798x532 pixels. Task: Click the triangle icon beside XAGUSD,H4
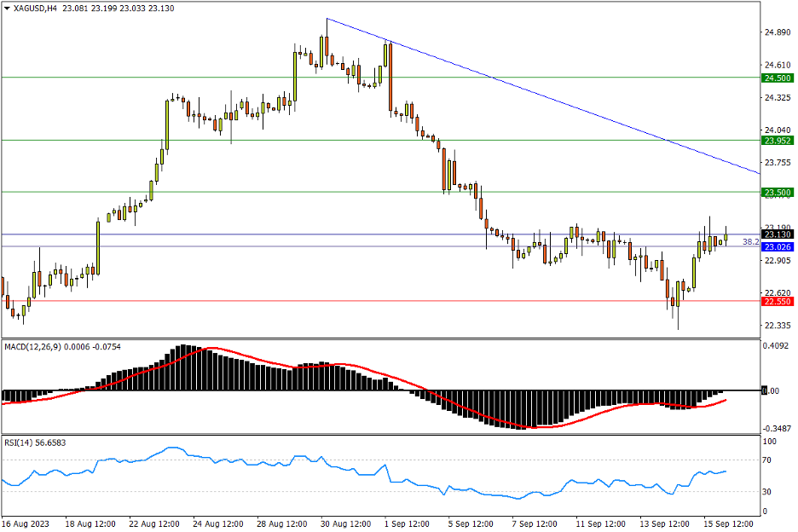6,9
